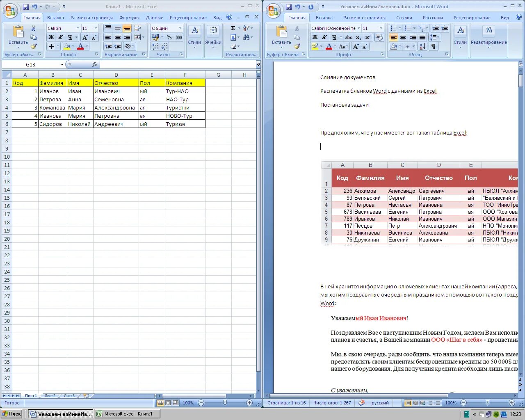Click Excel font color red A swatch
This screenshot has height=420, width=525.
(80, 46)
